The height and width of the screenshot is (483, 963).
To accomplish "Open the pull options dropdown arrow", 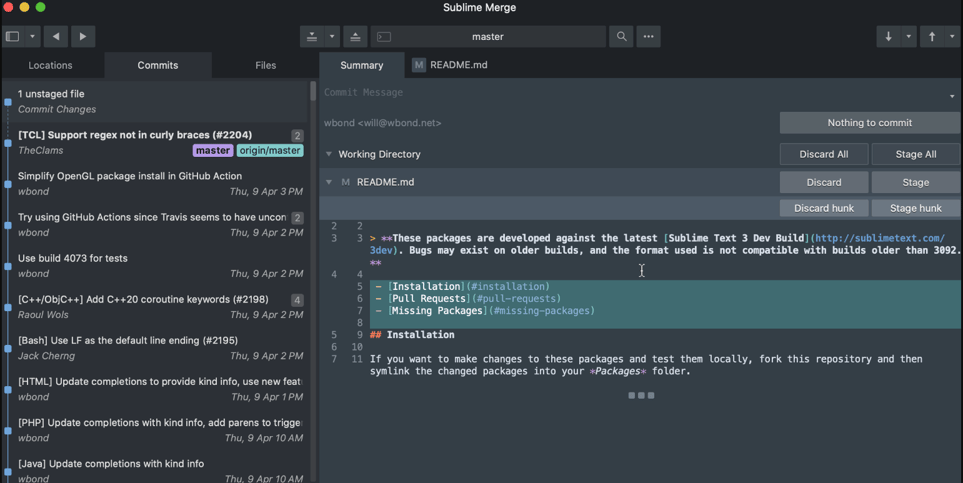I will click(909, 36).
